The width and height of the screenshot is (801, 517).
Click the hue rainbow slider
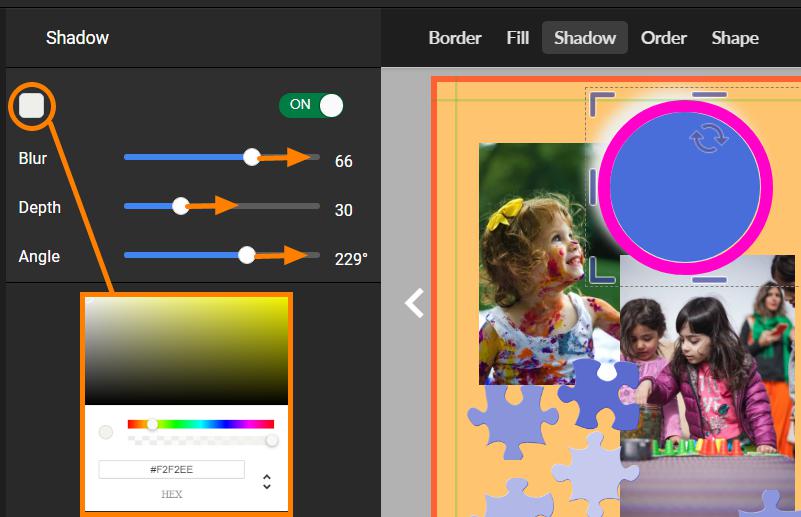pyautogui.click(x=201, y=424)
